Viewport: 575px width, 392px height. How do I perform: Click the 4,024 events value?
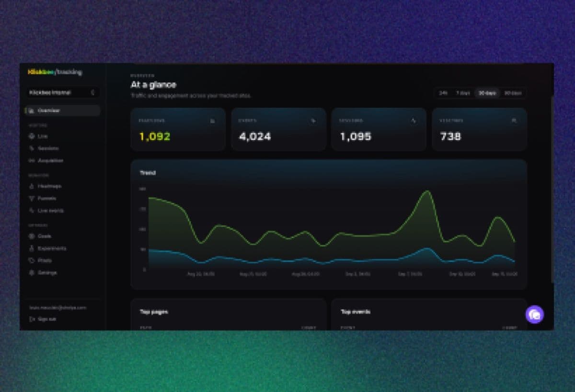(255, 136)
